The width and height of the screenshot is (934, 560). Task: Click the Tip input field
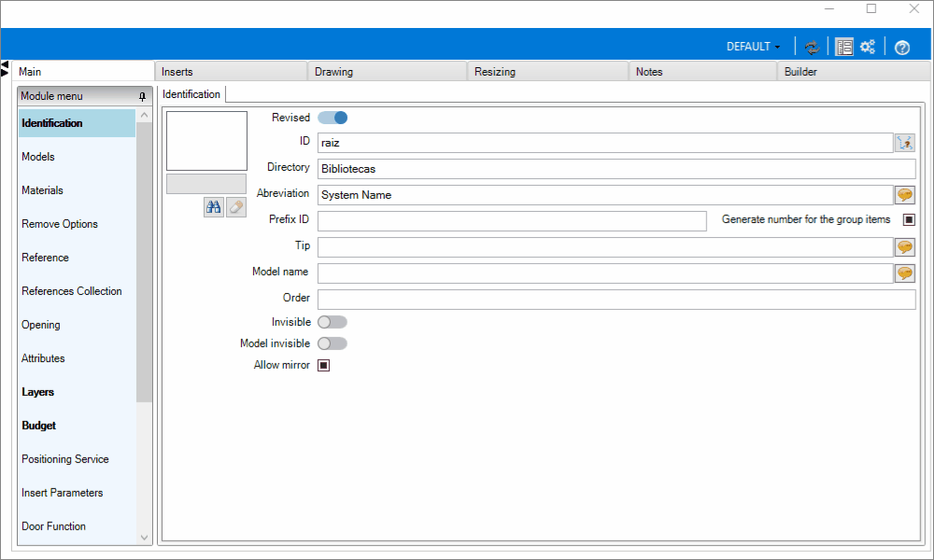click(x=605, y=247)
